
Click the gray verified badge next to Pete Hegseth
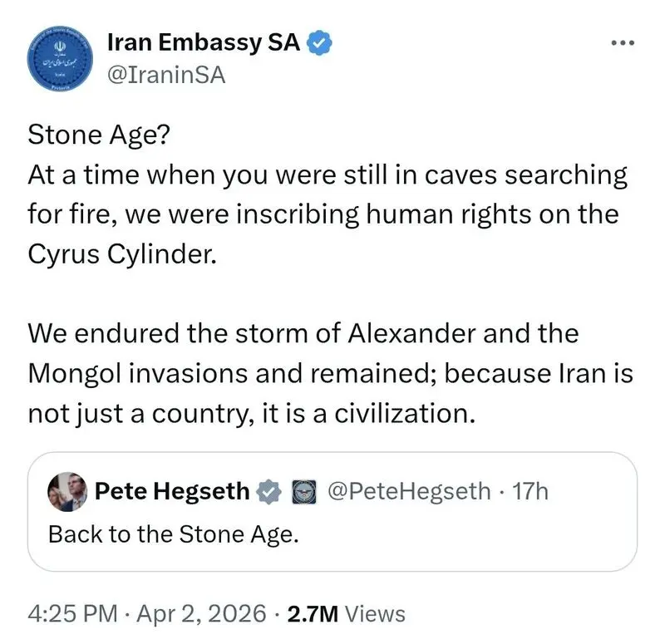(x=268, y=492)
